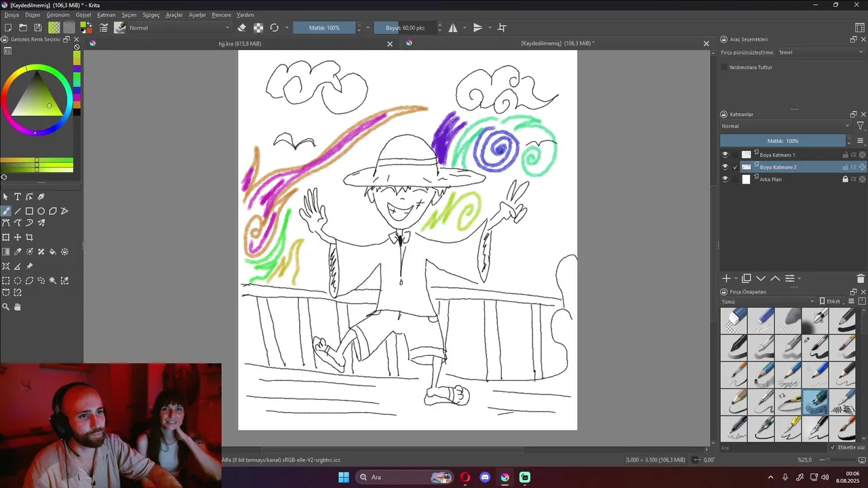Select the Calligraphy tool
Viewport: 868px width, 488px height.
41,197
